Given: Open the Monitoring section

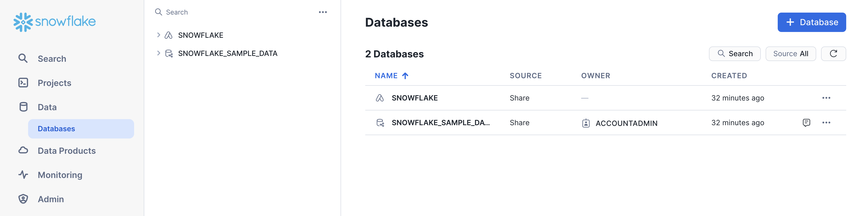Looking at the screenshot, I should coord(60,175).
